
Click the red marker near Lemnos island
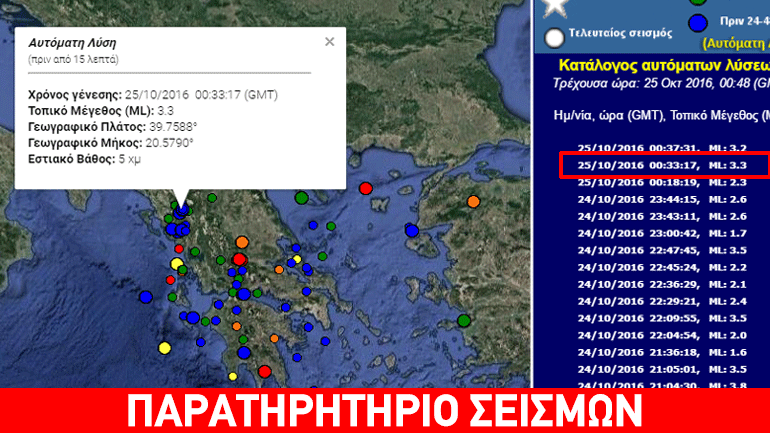(x=365, y=189)
